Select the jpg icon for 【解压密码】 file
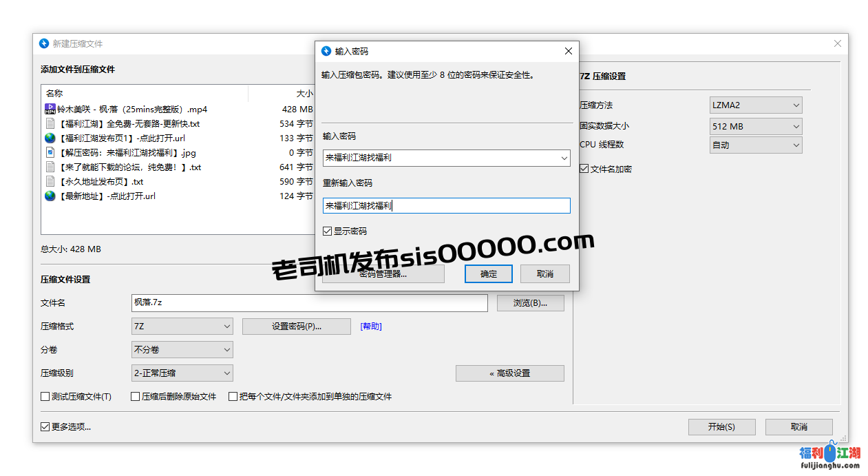The height and width of the screenshot is (476, 868). [49, 152]
